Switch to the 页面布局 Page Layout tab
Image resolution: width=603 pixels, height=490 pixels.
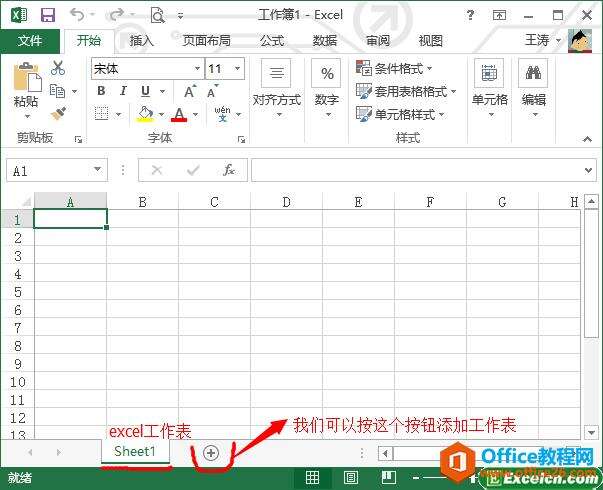click(207, 41)
